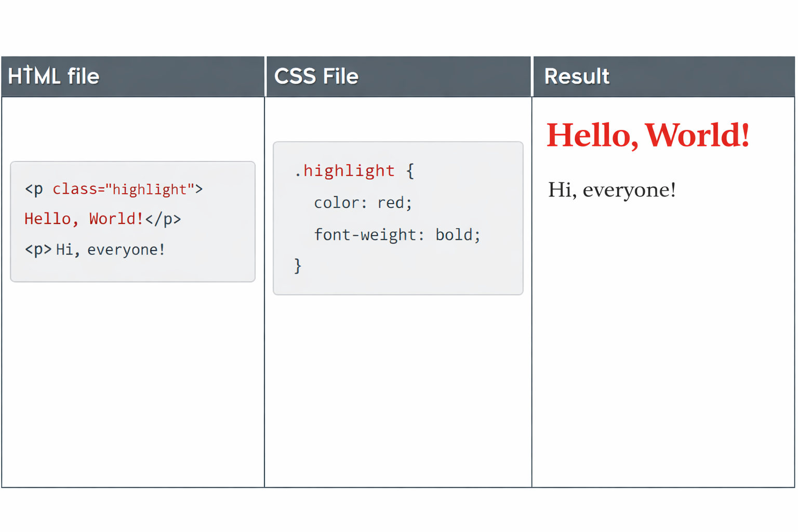Viewport: 798px width, 532px height.
Task: Click the opening curly brace after .highlight
Action: [410, 171]
